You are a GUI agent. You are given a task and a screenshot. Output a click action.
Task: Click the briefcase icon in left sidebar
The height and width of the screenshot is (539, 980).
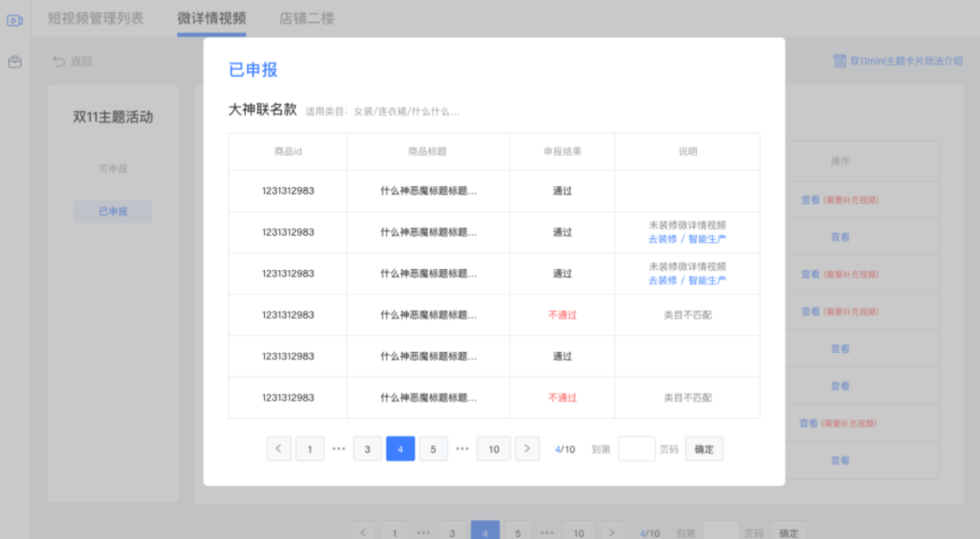(14, 62)
